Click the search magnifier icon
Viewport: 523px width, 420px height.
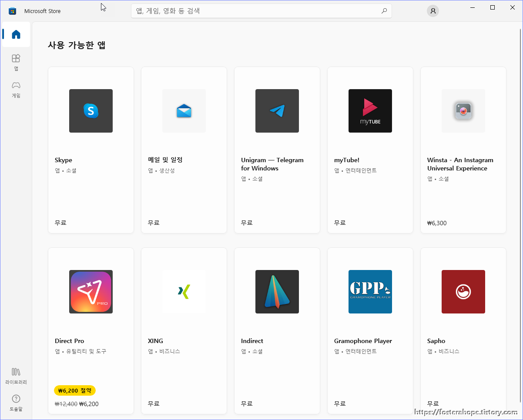[x=384, y=11]
